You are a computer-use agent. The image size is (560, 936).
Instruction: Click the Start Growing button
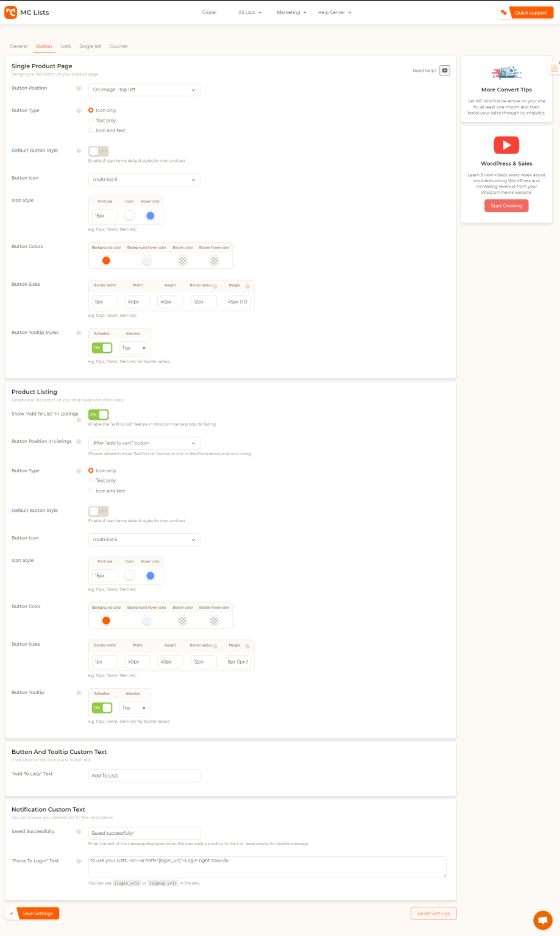tap(506, 206)
